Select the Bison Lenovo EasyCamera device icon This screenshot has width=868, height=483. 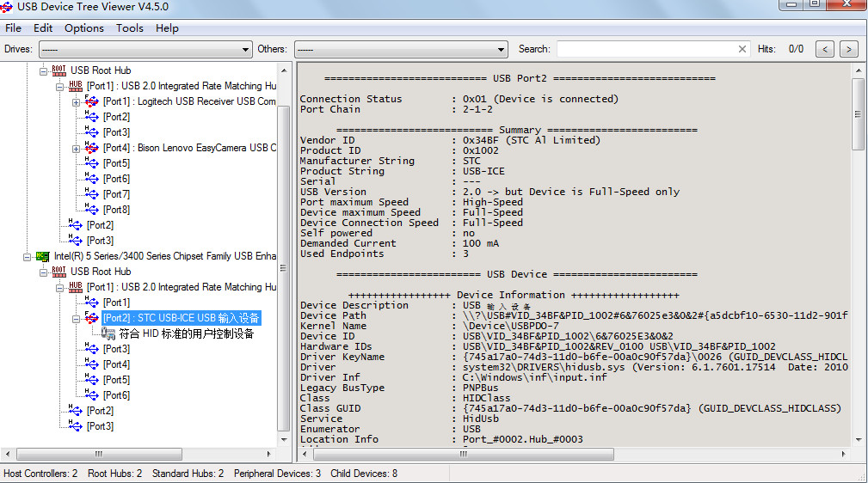click(x=91, y=148)
